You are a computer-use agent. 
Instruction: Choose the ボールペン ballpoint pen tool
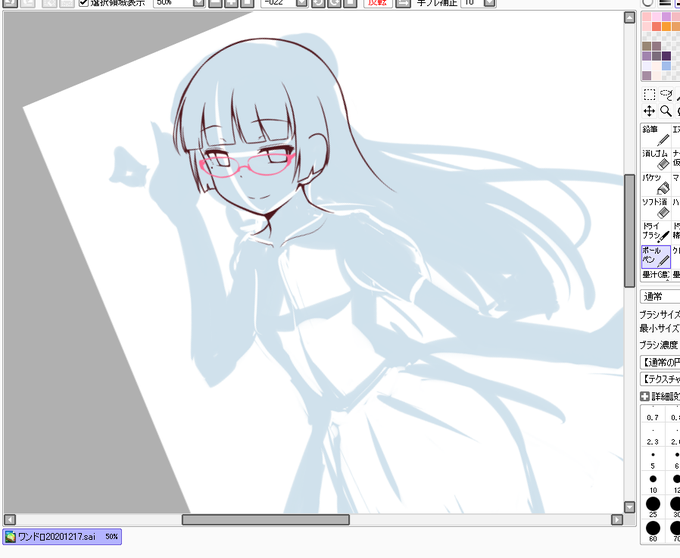point(656,257)
